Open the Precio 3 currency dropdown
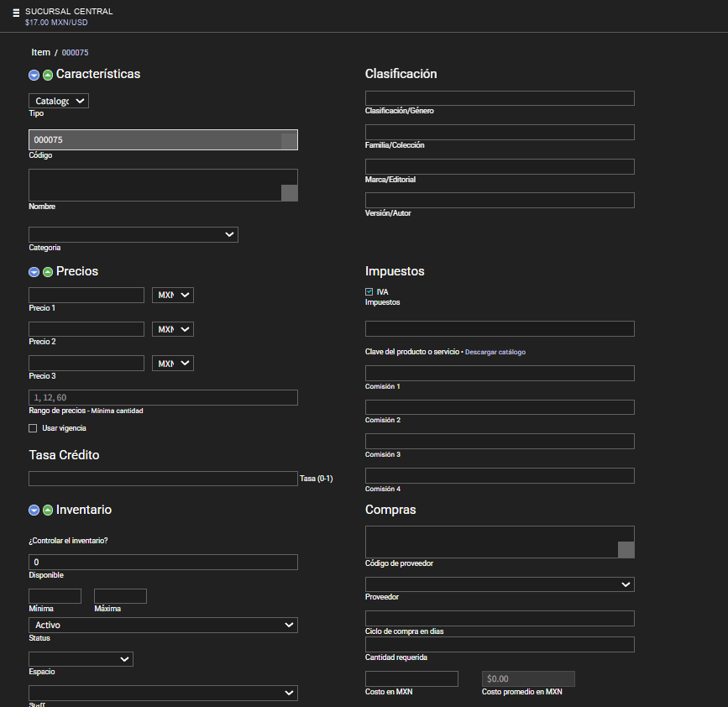The height and width of the screenshot is (707, 728). tap(173, 363)
